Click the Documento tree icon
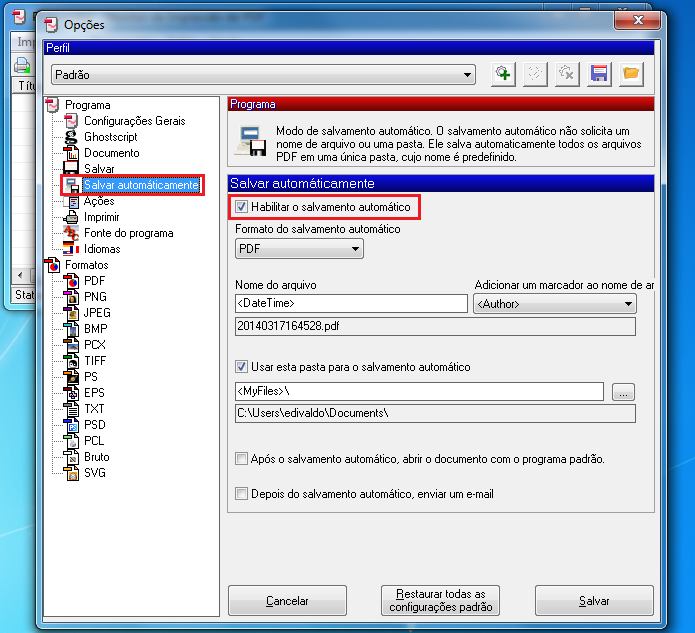Image resolution: width=695 pixels, height=633 pixels. 71,153
